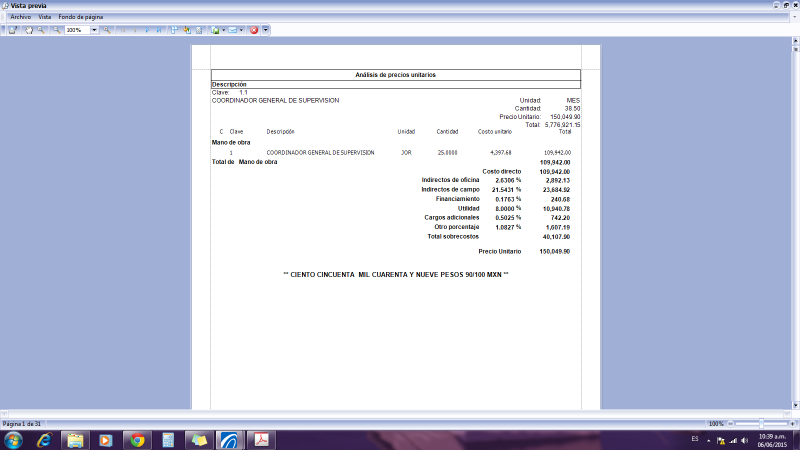The image size is (800, 450).
Task: Expand the send e-mail format dropdown arrow
Action: 241,30
